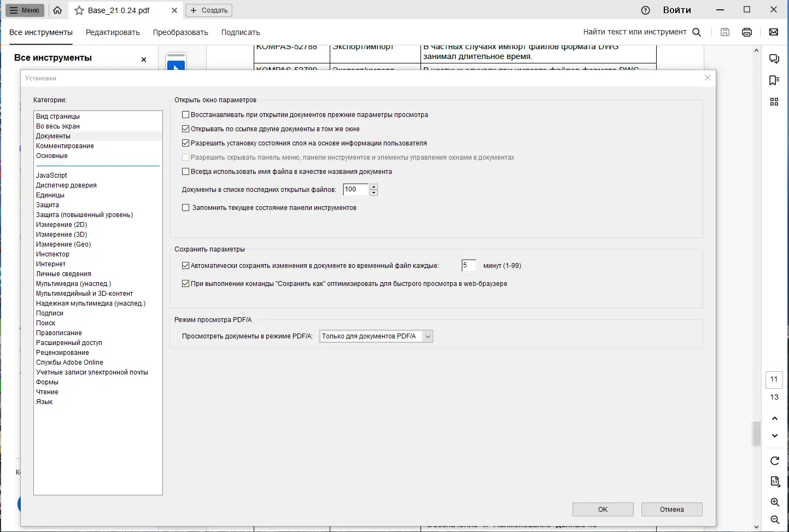The width and height of the screenshot is (789, 532).
Task: Click the search magnifier icon
Action: coord(697,32)
